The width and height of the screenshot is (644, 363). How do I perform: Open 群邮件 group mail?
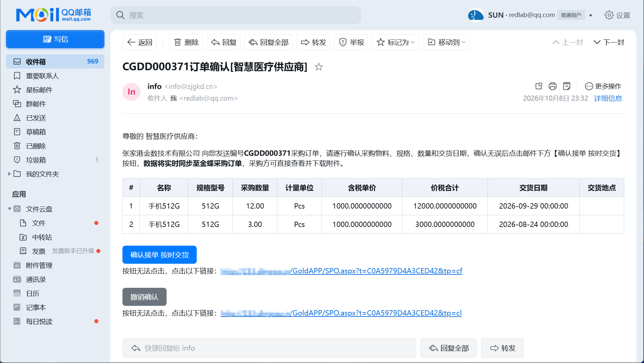pos(55,104)
